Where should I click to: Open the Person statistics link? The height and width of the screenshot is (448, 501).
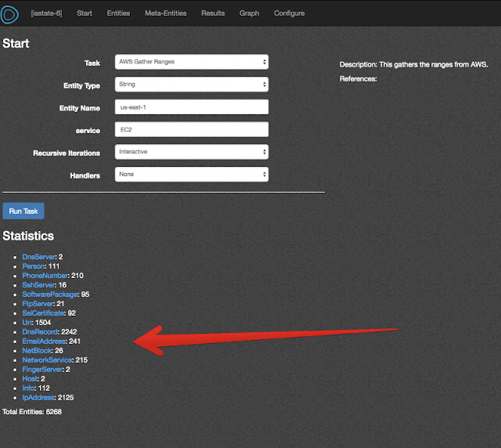(x=34, y=266)
